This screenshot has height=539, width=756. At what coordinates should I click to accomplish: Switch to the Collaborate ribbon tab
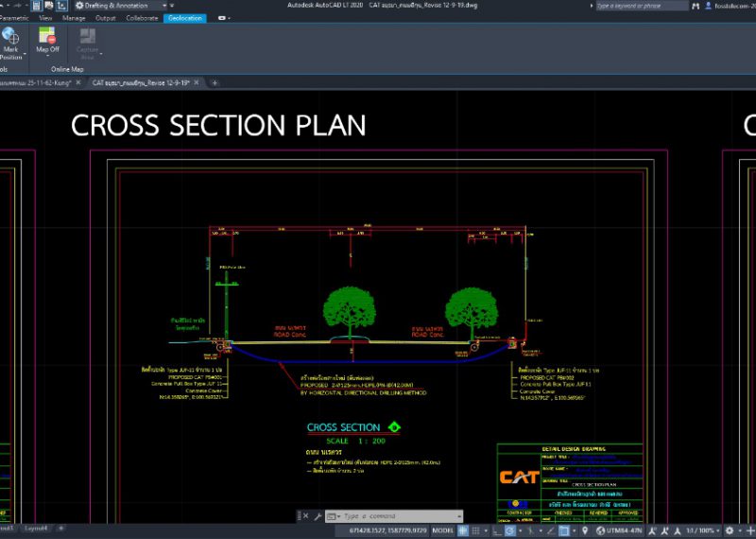(x=142, y=18)
